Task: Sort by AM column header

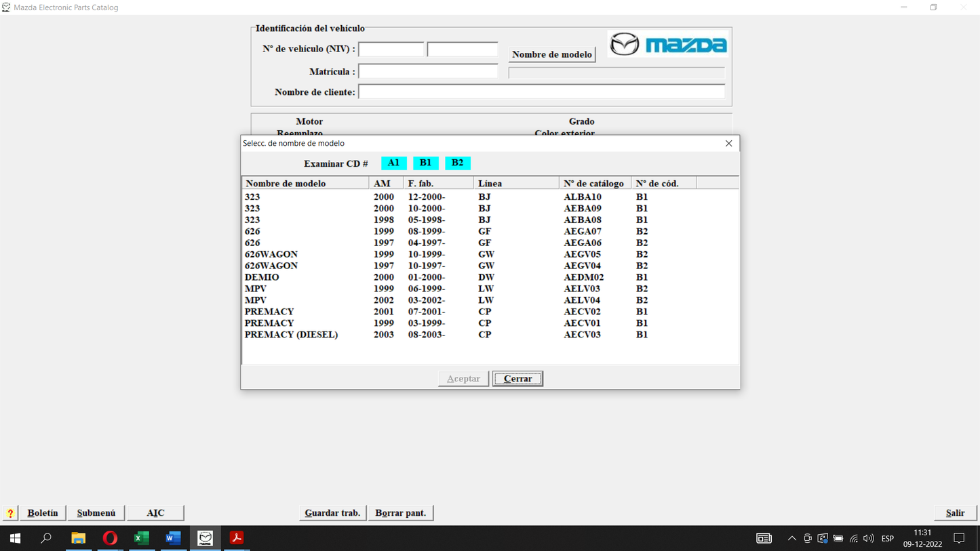Action: tap(387, 184)
